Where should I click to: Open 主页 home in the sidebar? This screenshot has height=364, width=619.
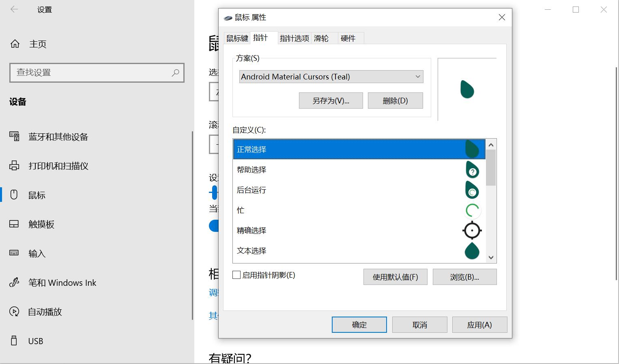(38, 44)
